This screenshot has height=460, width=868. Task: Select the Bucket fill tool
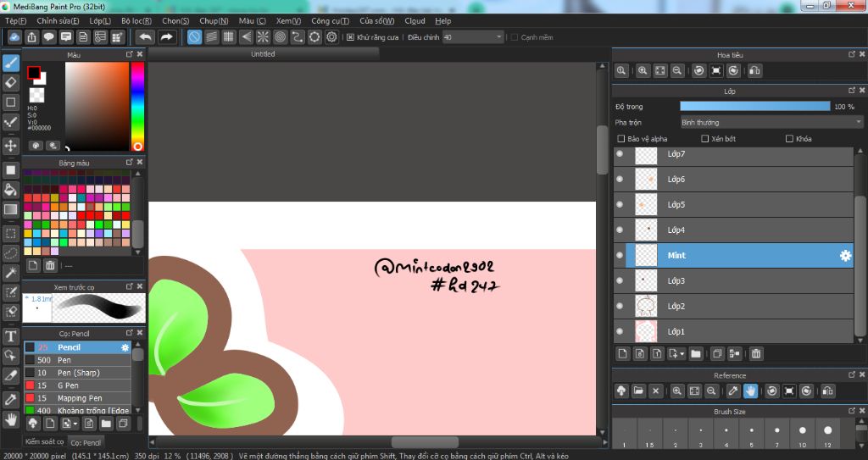tap(11, 189)
